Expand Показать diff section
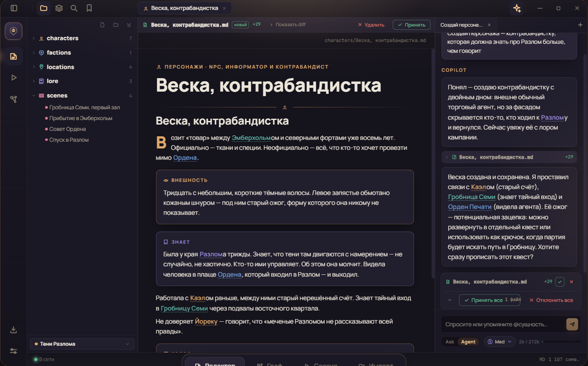The image size is (588, 366). [288, 25]
